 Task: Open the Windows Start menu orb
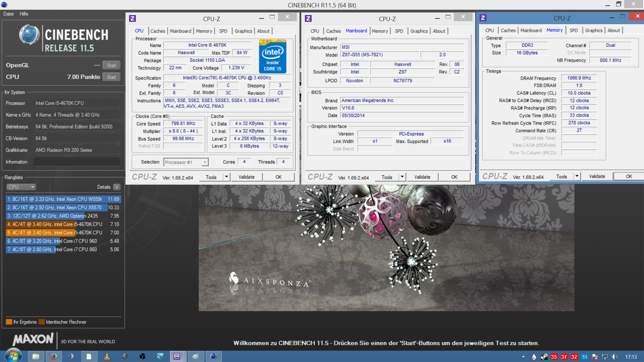(13, 356)
